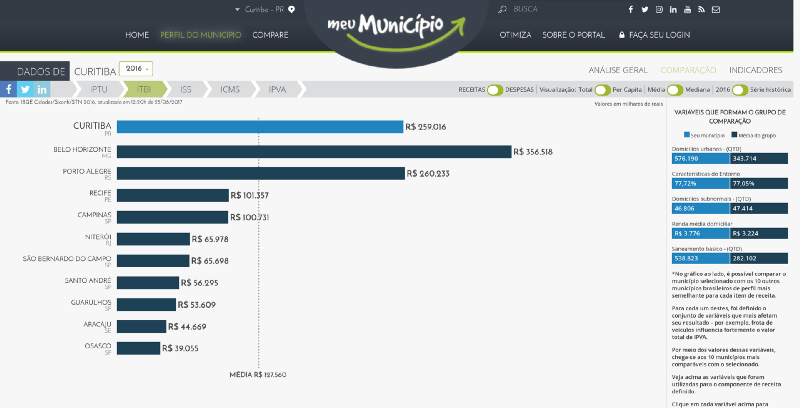
Task: Share on Twitter using the share button
Action: click(25, 89)
